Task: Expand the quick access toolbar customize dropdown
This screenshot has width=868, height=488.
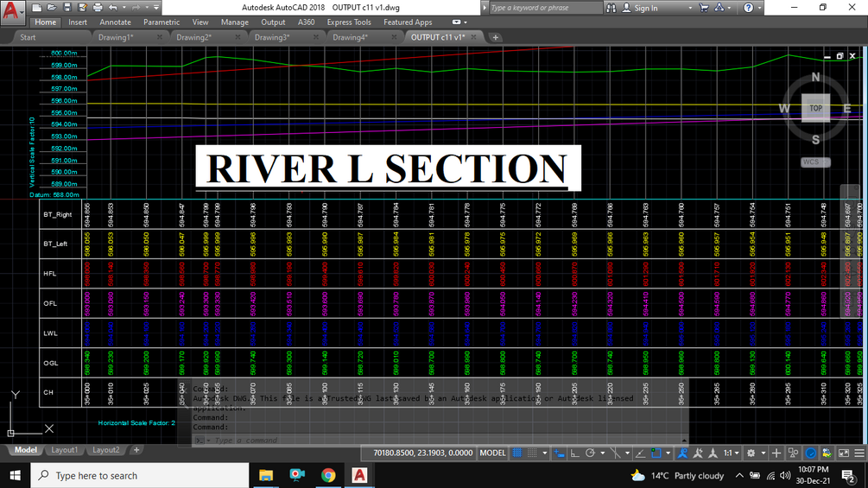Action: [x=156, y=8]
